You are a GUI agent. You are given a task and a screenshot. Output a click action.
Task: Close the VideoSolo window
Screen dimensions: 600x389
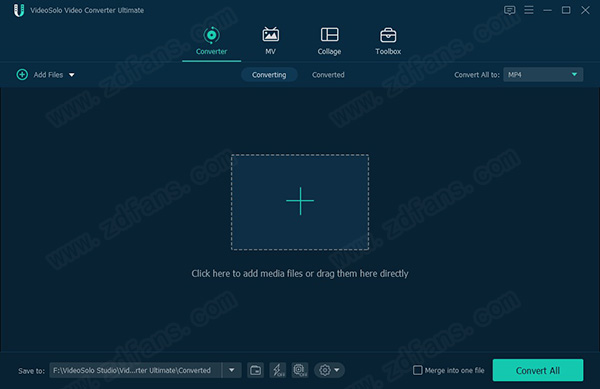tap(585, 10)
